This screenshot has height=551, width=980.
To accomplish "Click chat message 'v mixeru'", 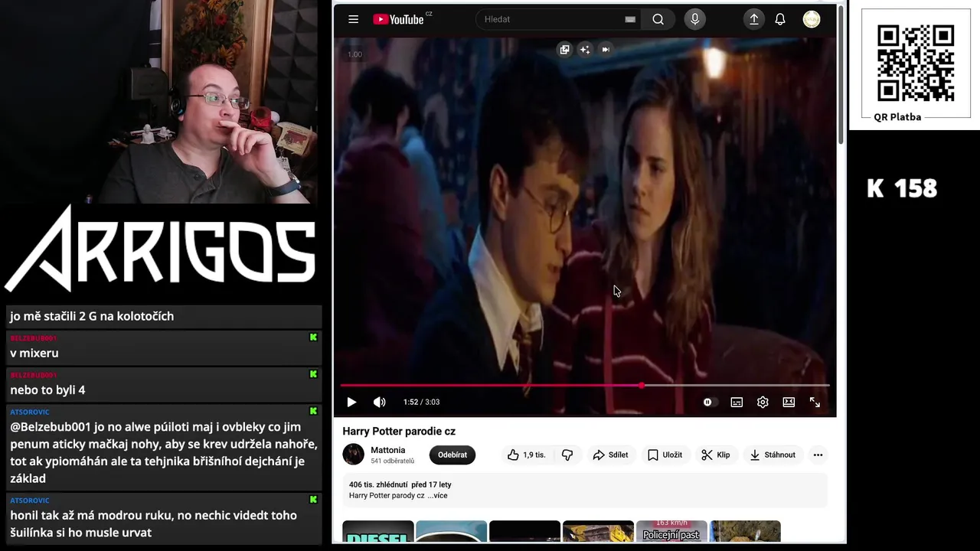I will point(34,353).
